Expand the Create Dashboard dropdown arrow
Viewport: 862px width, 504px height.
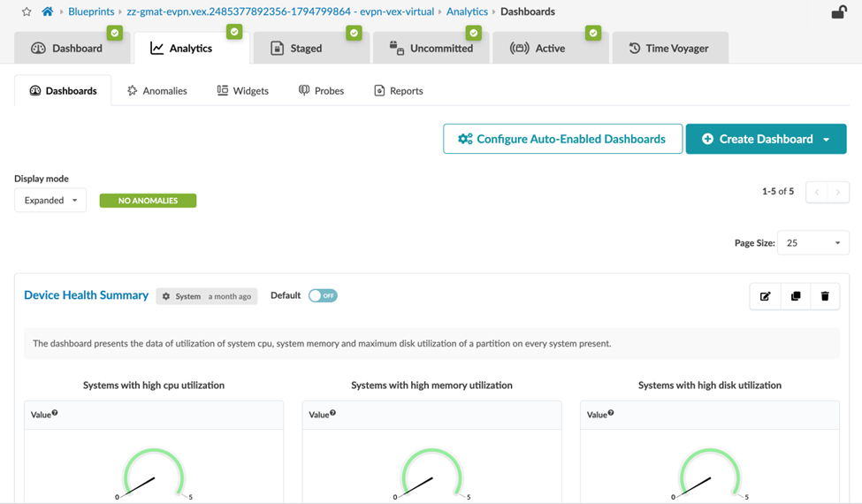point(827,140)
